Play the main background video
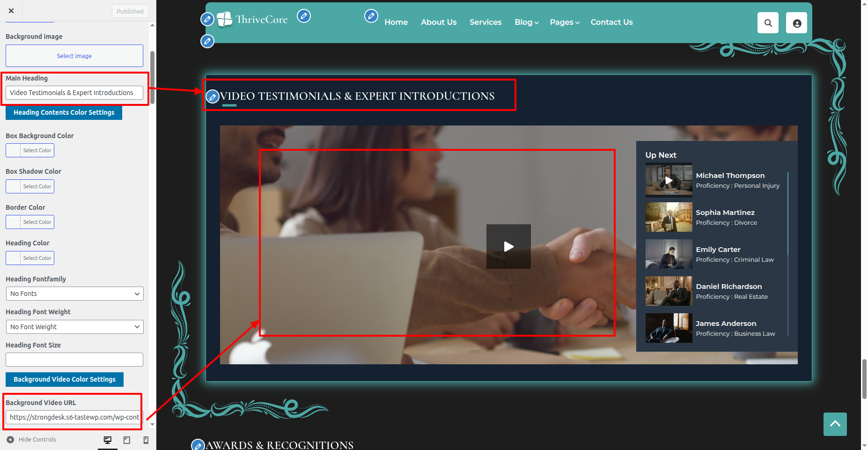The image size is (868, 450). coord(508,246)
